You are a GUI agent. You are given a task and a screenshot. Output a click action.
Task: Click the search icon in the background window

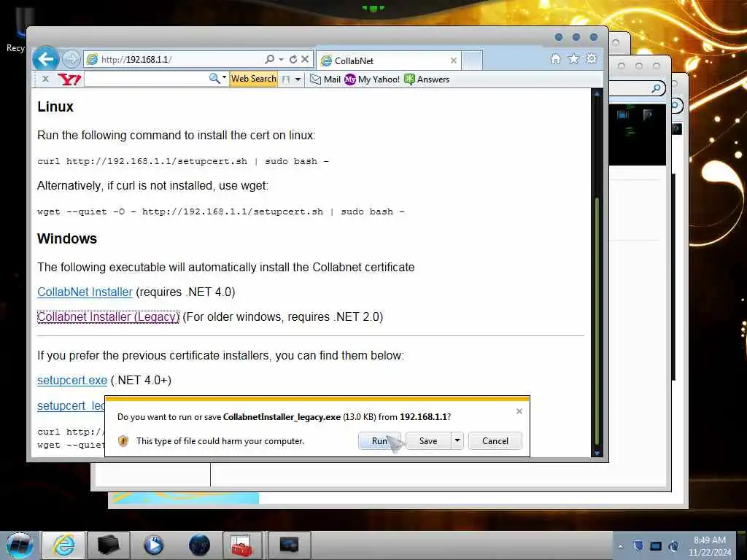pos(657,88)
